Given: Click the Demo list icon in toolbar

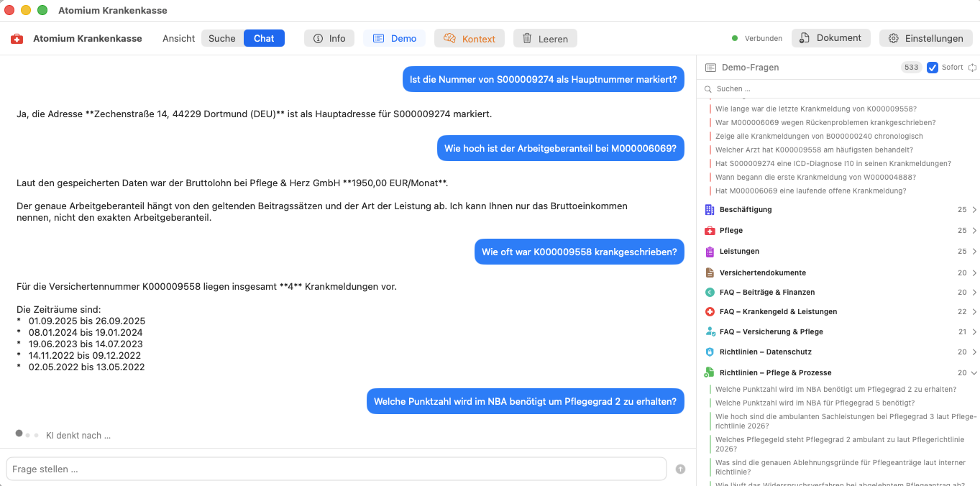Looking at the screenshot, I should (x=378, y=39).
